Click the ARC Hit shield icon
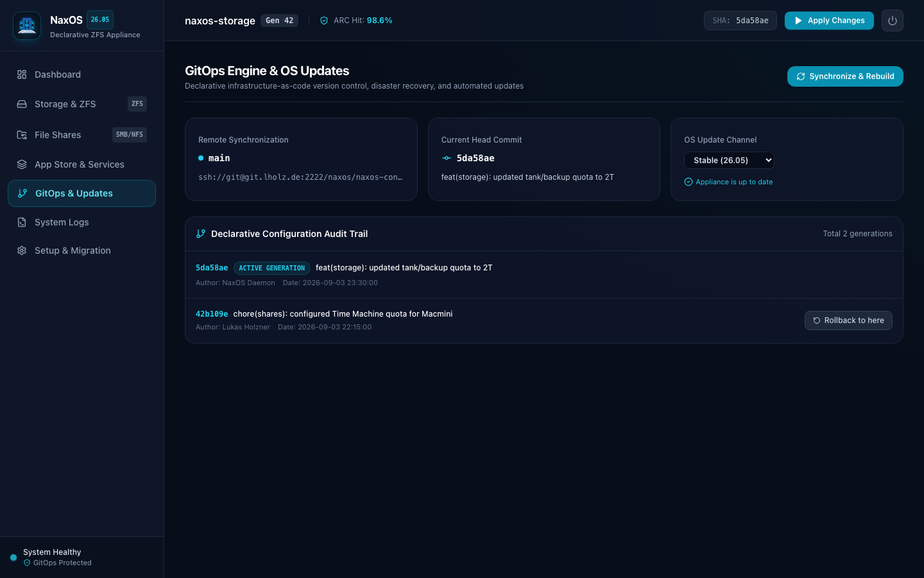The width and height of the screenshot is (924, 578). coord(324,21)
